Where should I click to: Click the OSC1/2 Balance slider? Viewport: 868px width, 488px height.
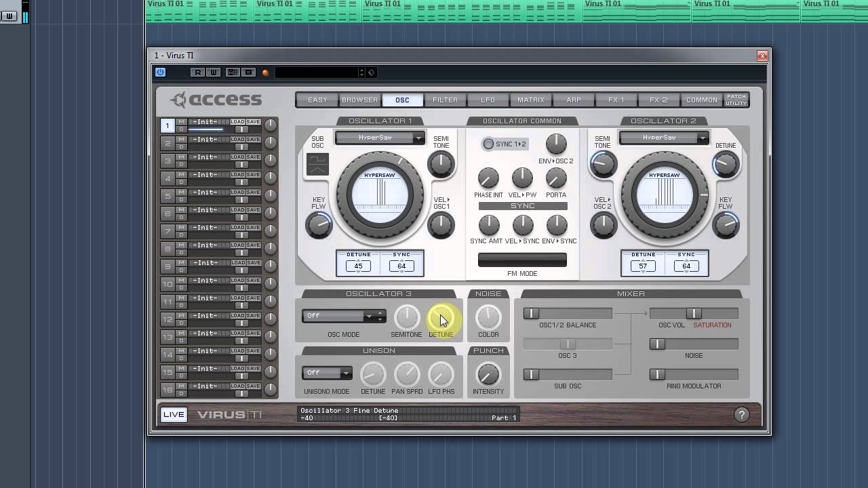568,313
